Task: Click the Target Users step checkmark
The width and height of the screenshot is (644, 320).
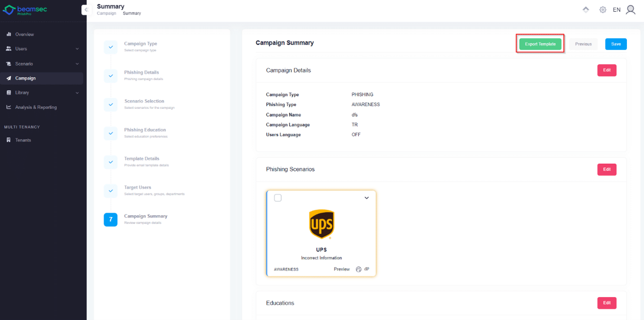Action: tap(111, 191)
